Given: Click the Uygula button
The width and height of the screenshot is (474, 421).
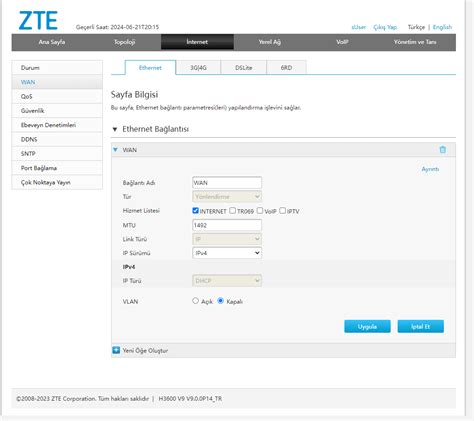Looking at the screenshot, I should tap(367, 326).
